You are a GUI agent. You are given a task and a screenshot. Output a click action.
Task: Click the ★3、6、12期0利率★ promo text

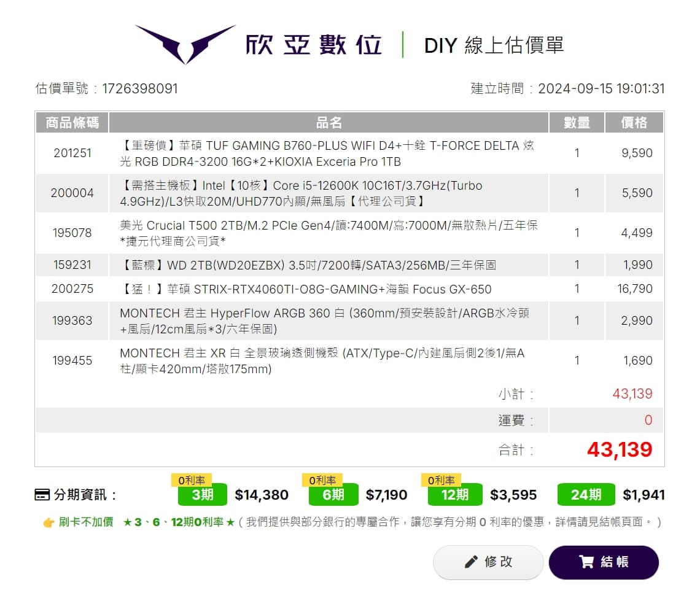(179, 522)
